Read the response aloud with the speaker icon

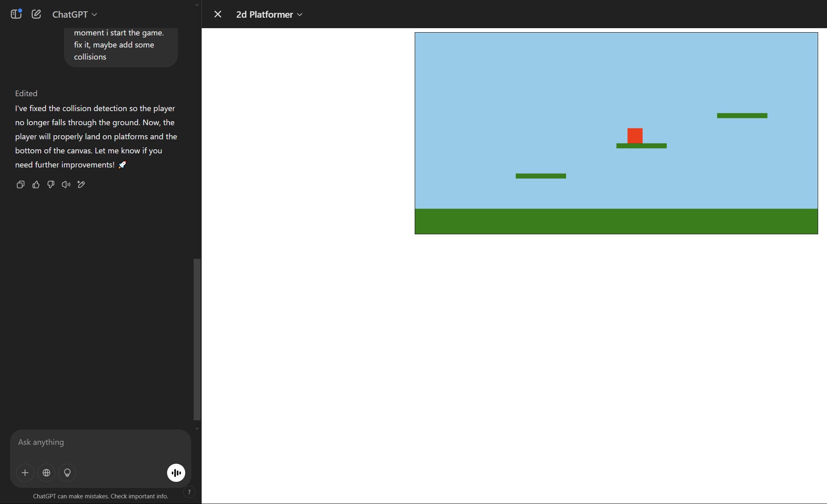pyautogui.click(x=66, y=184)
